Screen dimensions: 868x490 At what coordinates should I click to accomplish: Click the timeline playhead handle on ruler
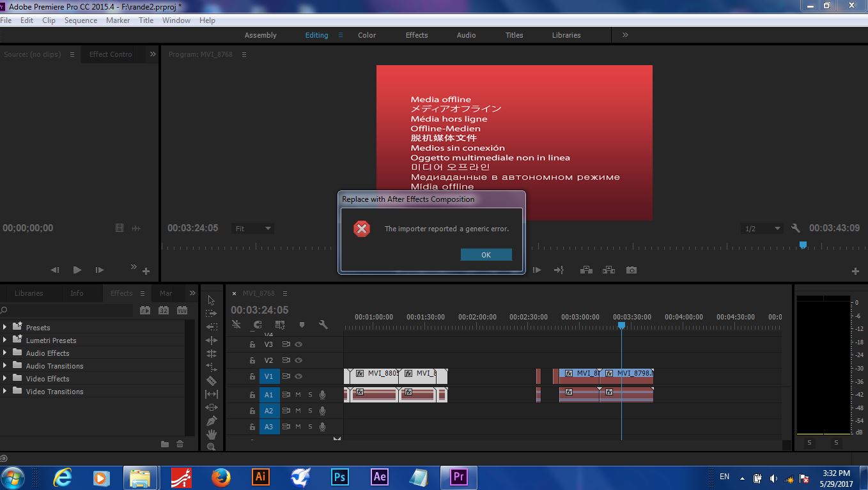621,326
